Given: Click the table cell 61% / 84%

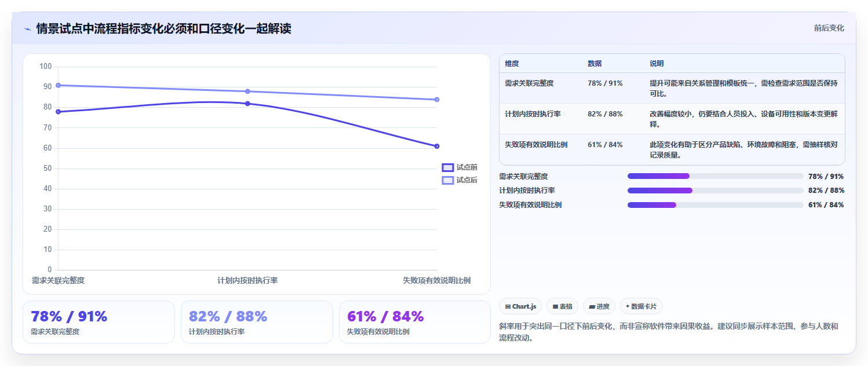Looking at the screenshot, I should 605,145.
